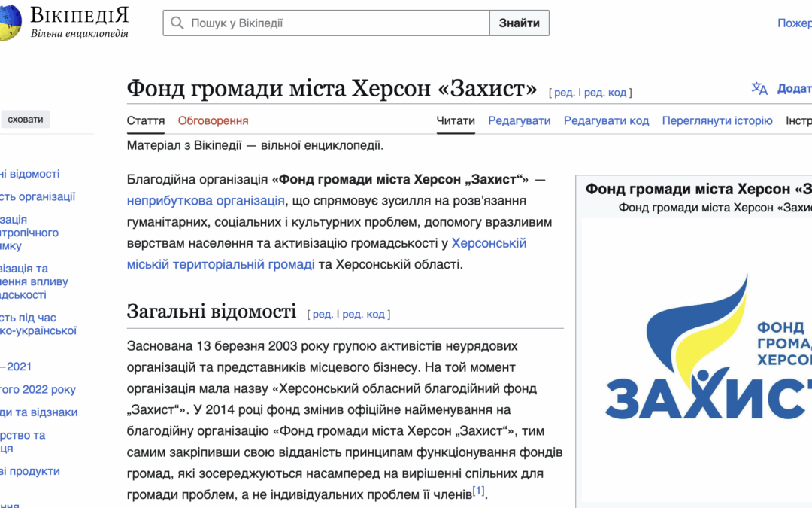Click the Знайти search button
This screenshot has height=508, width=812.
(520, 23)
